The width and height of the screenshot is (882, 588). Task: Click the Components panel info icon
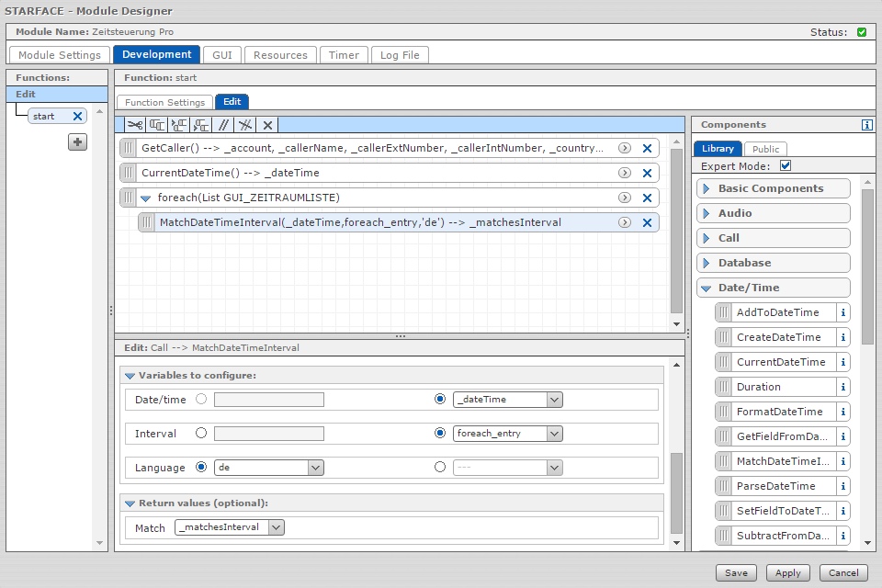coord(866,125)
